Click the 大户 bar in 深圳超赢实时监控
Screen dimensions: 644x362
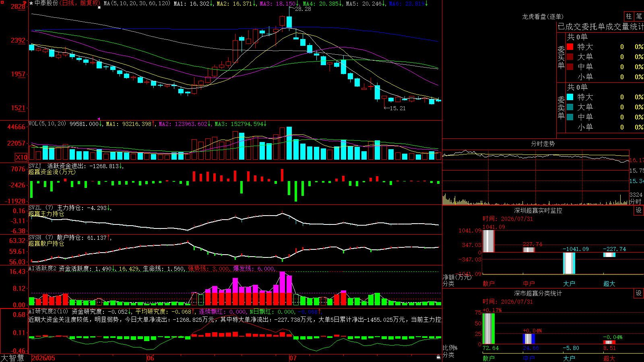pos(569,263)
